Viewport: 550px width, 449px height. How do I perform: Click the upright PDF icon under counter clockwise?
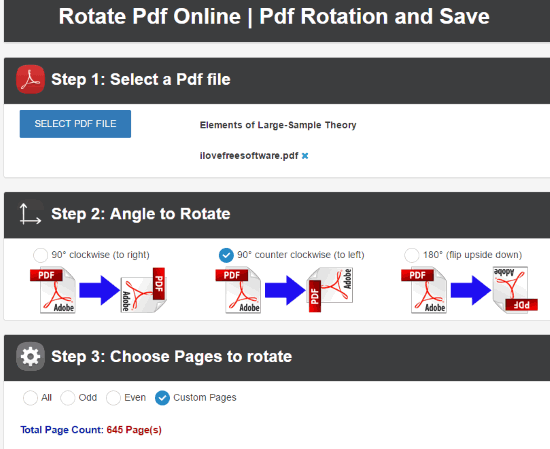pyautogui.click(x=239, y=290)
